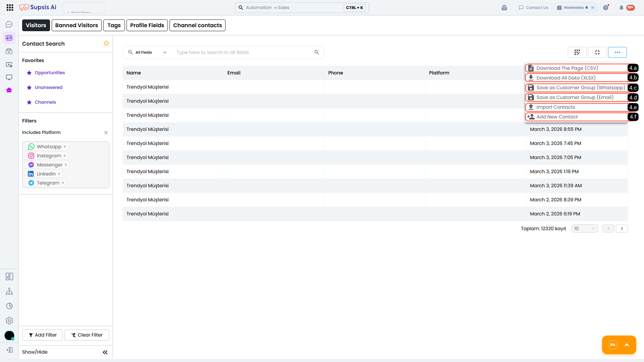The image size is (644, 362).
Task: Click the 0% progress circle indicator
Action: (612, 345)
